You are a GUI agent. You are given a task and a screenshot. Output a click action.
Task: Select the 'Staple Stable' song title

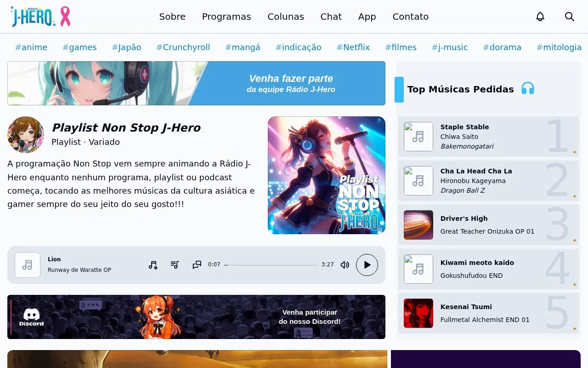[464, 127]
